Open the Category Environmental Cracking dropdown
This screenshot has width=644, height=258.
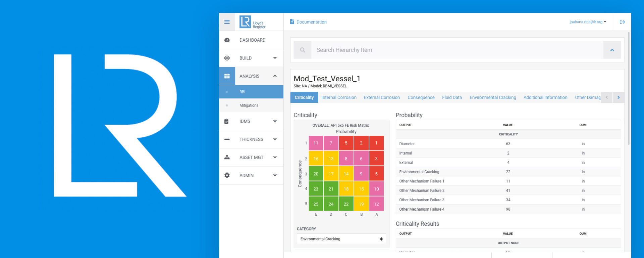click(x=341, y=239)
